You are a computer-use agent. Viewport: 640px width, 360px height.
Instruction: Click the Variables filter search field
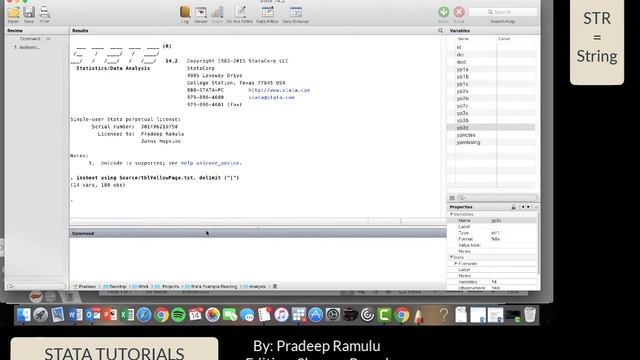point(497,198)
